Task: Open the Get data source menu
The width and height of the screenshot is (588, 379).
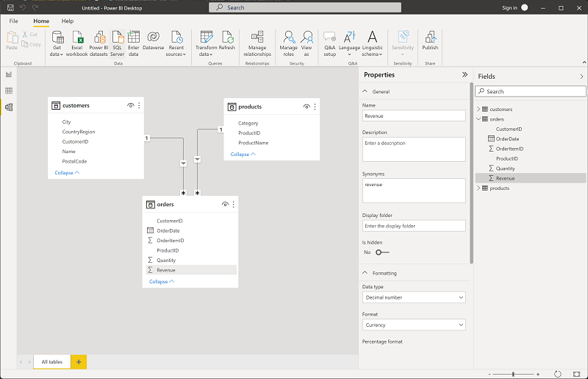Action: pos(57,43)
